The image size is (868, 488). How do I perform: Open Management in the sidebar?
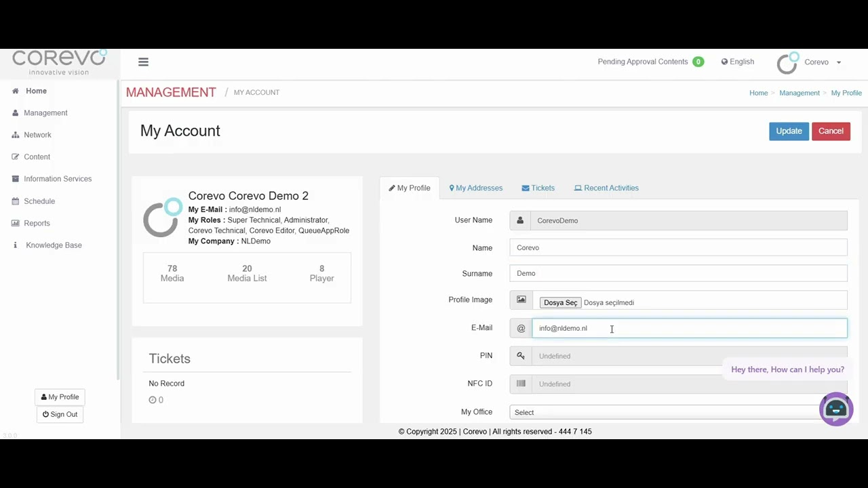click(45, 113)
